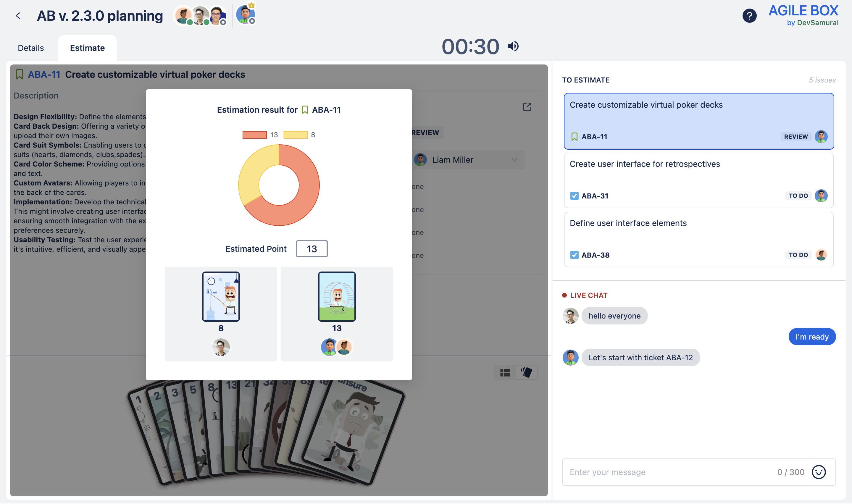Screen dimensions: 852x504
Task: Click the back arrow beside session title
Action: [18, 16]
